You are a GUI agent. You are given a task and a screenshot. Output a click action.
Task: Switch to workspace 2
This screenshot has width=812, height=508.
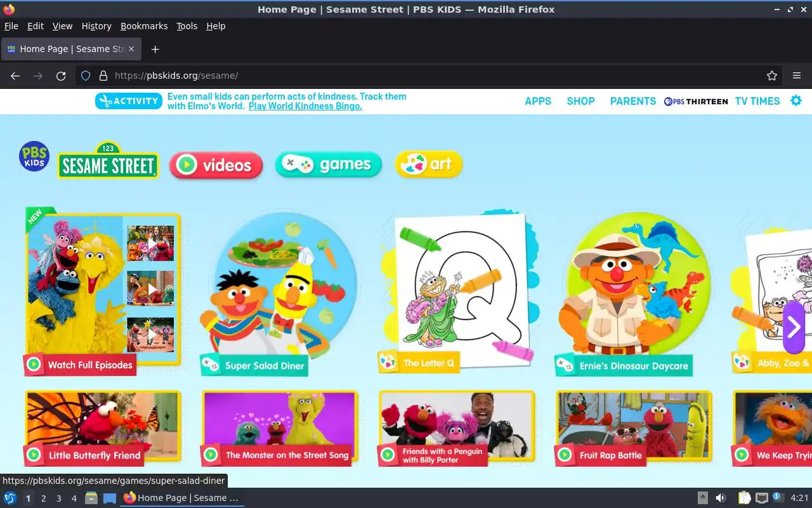43,498
